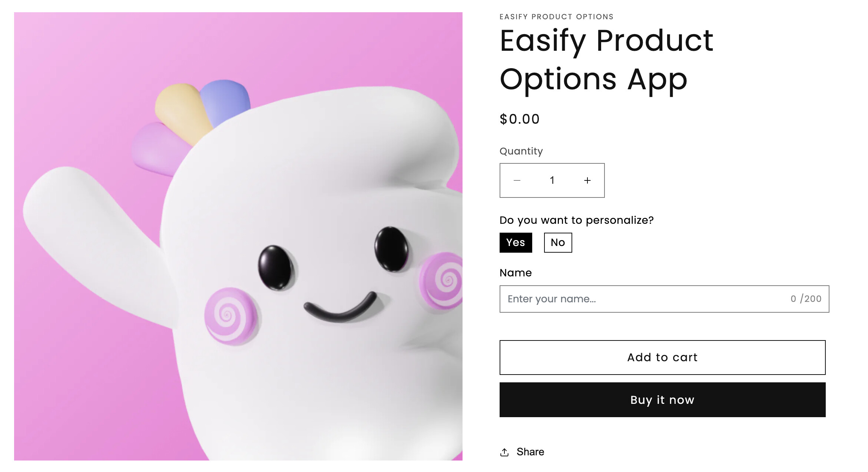Viewport: 868px width, 472px height.
Task: Click the minus icon to decrease quantity
Action: pyautogui.click(x=517, y=180)
